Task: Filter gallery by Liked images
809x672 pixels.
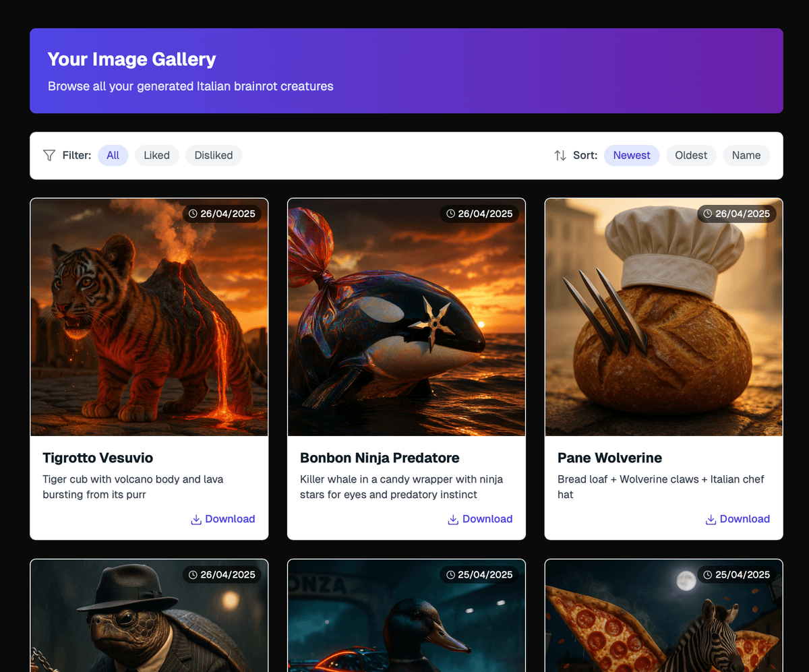Action: point(156,156)
